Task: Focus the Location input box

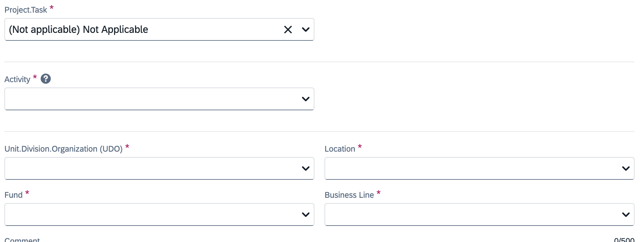Action: (479, 168)
